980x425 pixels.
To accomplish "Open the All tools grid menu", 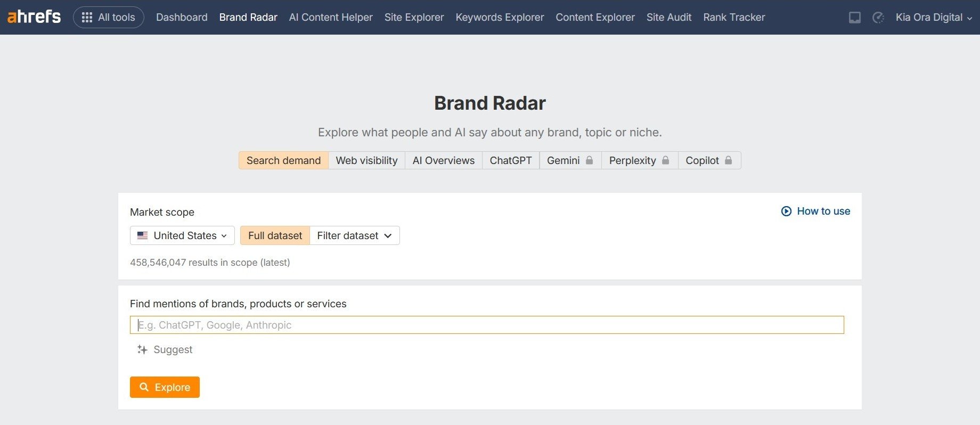I will point(109,17).
